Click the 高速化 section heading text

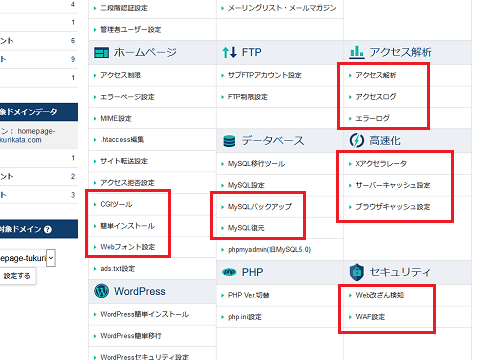(x=385, y=140)
